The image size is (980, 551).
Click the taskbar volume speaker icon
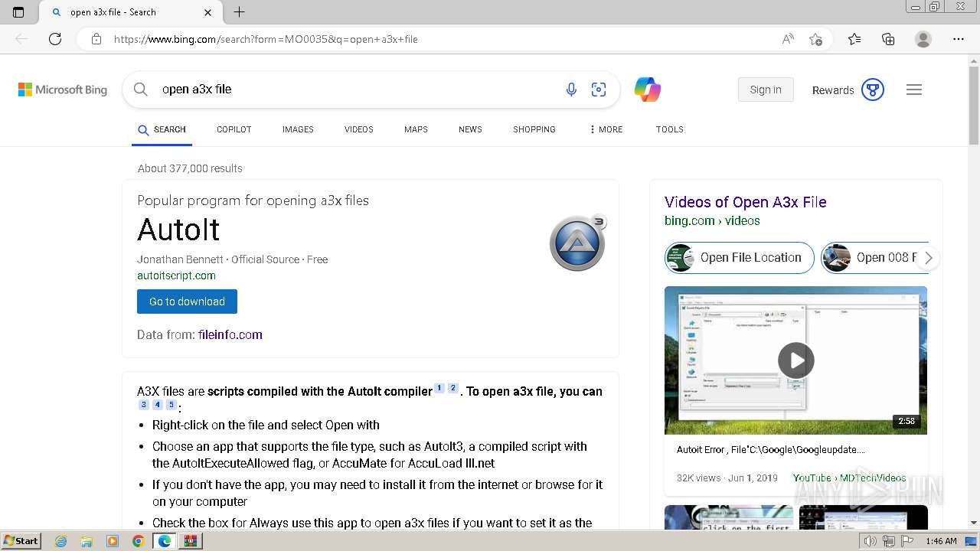pyautogui.click(x=870, y=541)
